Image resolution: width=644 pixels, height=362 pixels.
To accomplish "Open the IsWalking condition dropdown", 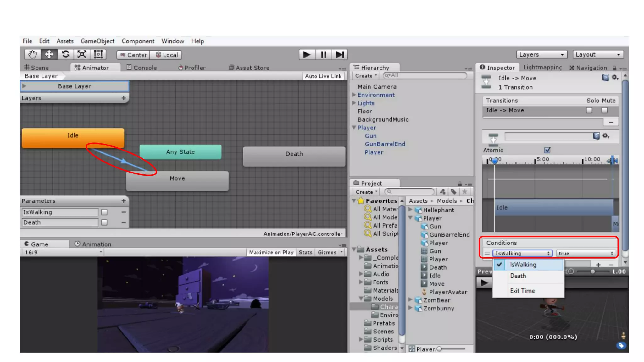I will 522,253.
